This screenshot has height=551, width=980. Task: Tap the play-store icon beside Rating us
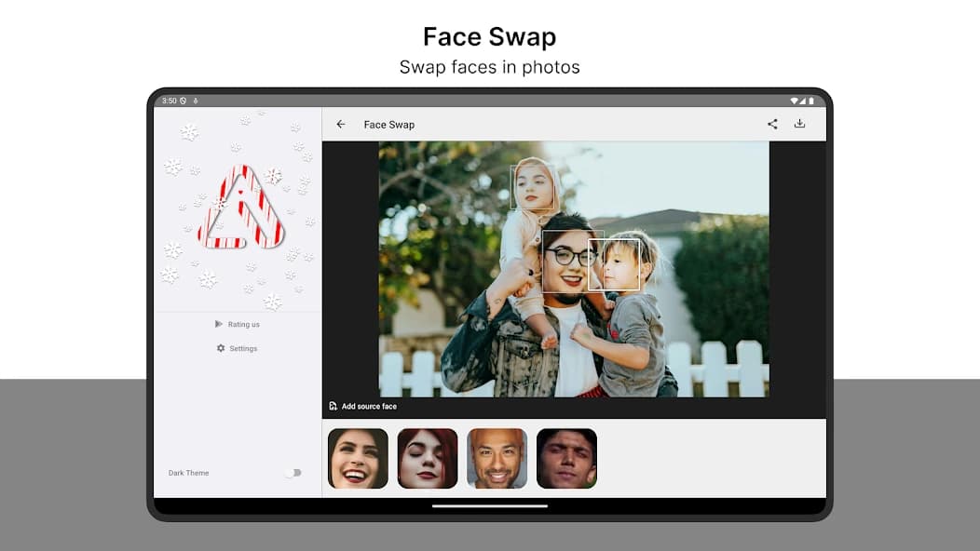(x=219, y=324)
